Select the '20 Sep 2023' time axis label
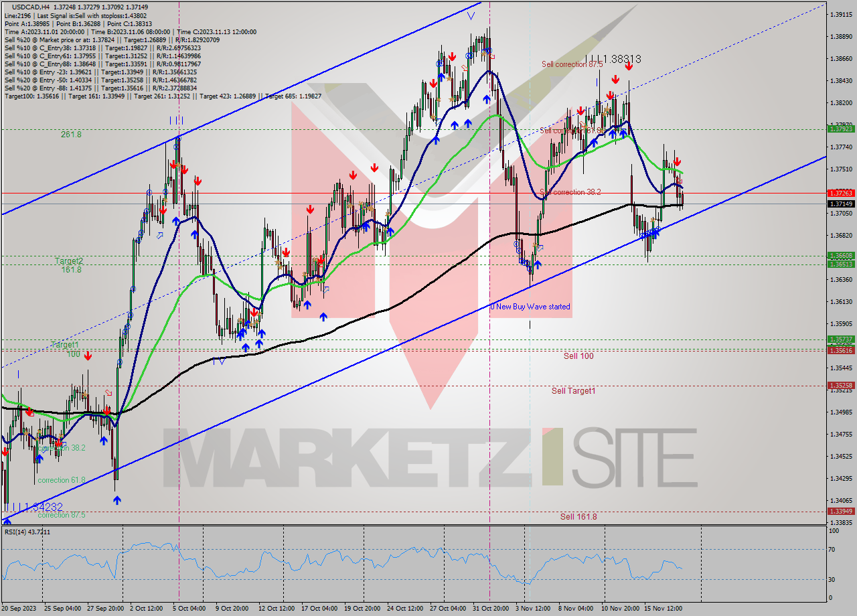Viewport: 857px width, 616px height. click(x=19, y=609)
